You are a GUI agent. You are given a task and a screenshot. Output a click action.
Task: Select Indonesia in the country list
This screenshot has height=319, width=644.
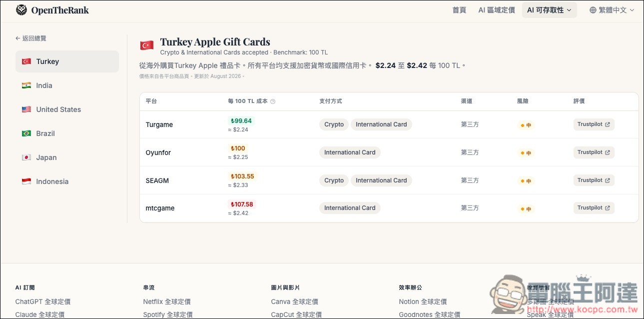[67, 181]
